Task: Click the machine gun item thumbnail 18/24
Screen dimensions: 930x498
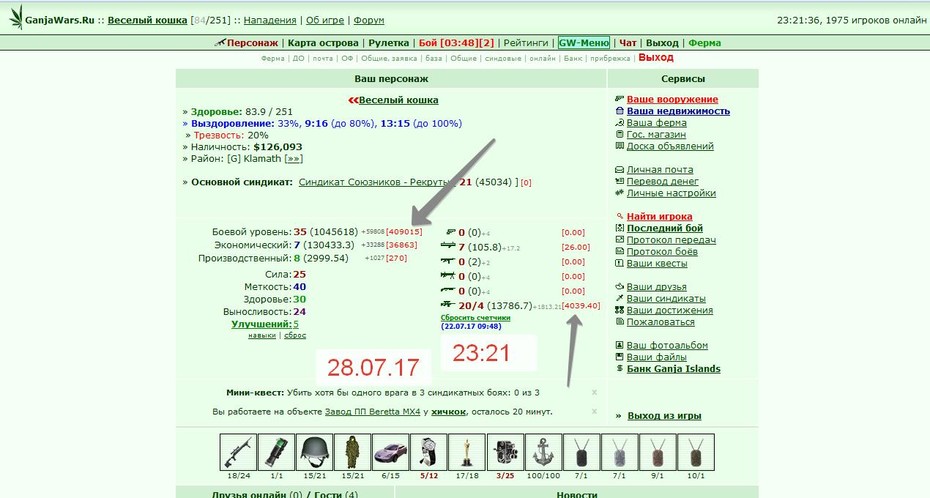Action: click(x=238, y=452)
